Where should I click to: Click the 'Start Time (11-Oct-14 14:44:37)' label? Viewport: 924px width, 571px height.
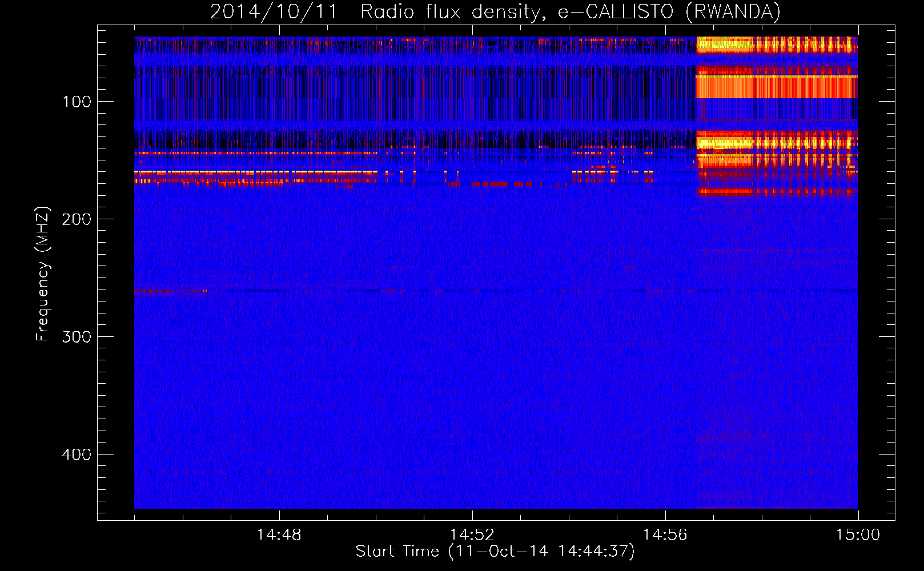coord(495,552)
